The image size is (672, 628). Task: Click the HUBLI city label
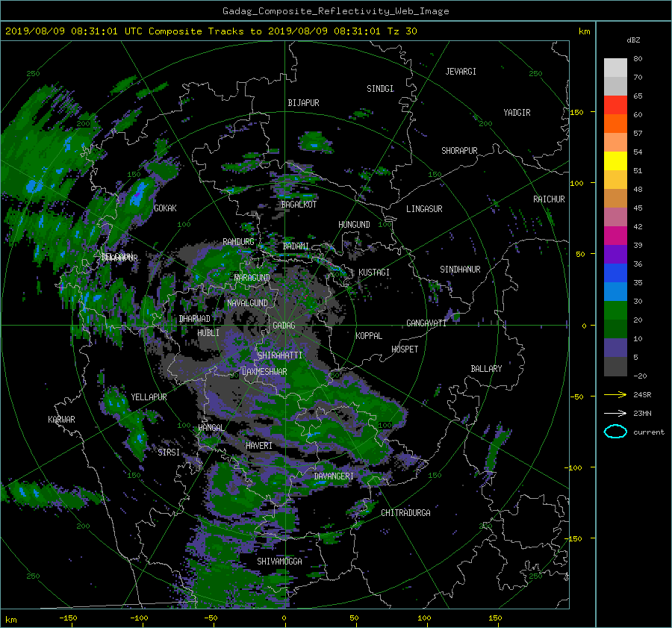(208, 333)
